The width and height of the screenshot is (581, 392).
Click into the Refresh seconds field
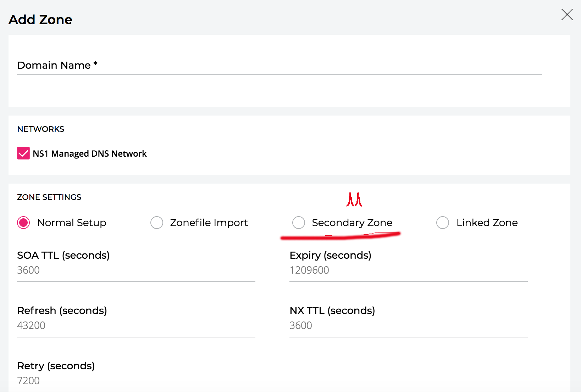(x=136, y=326)
